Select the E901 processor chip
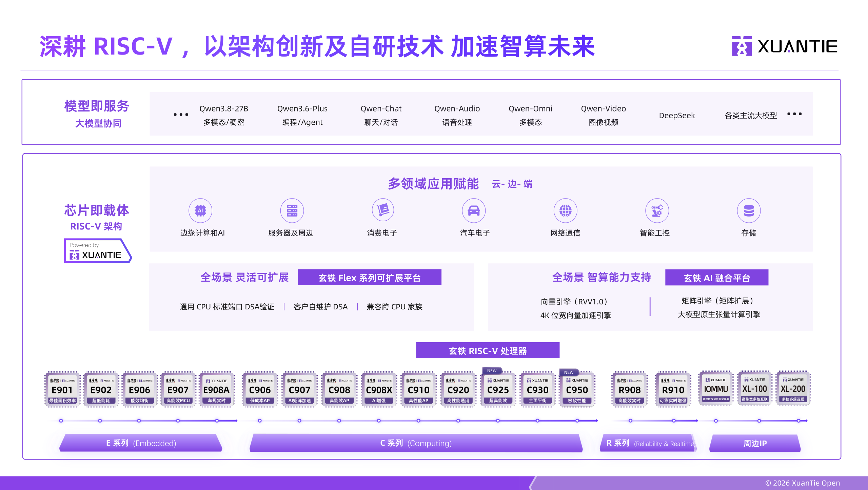Viewport: 868px width, 490px height. coord(62,389)
